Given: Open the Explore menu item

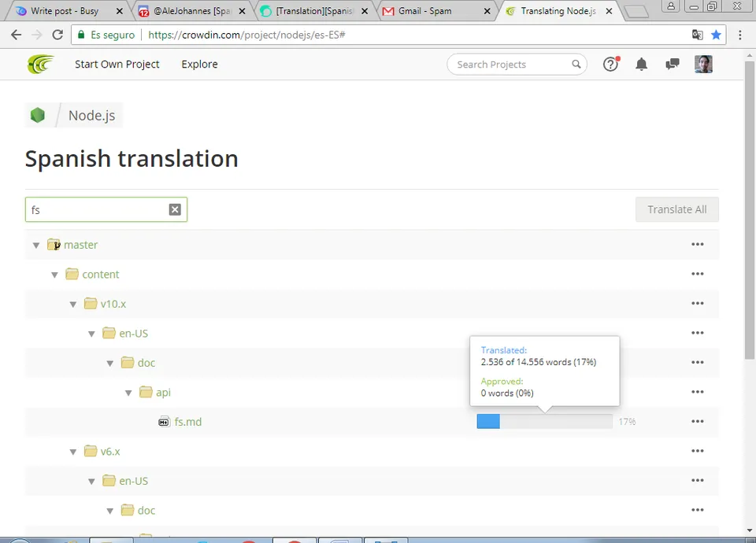Looking at the screenshot, I should click(x=199, y=64).
